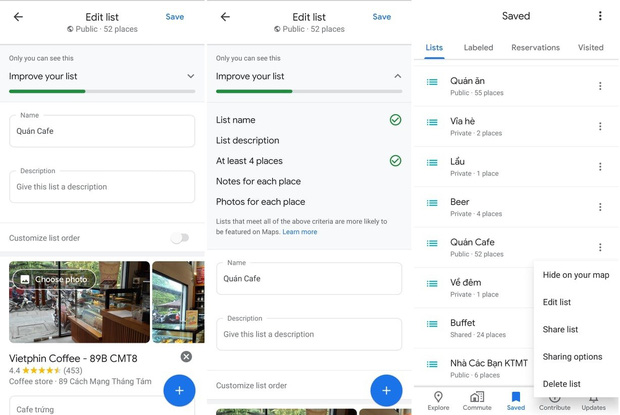The height and width of the screenshot is (415, 620).
Task: Open the three-dot menu for Beer list
Action: pyautogui.click(x=600, y=207)
